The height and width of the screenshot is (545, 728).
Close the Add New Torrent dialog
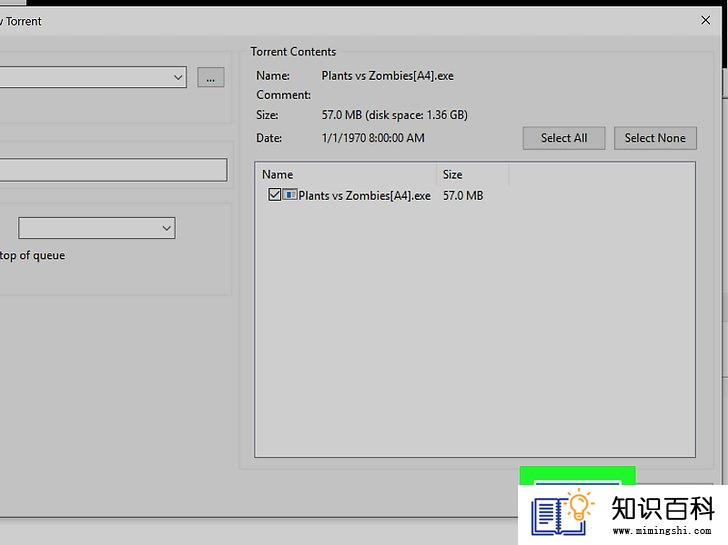[x=705, y=20]
